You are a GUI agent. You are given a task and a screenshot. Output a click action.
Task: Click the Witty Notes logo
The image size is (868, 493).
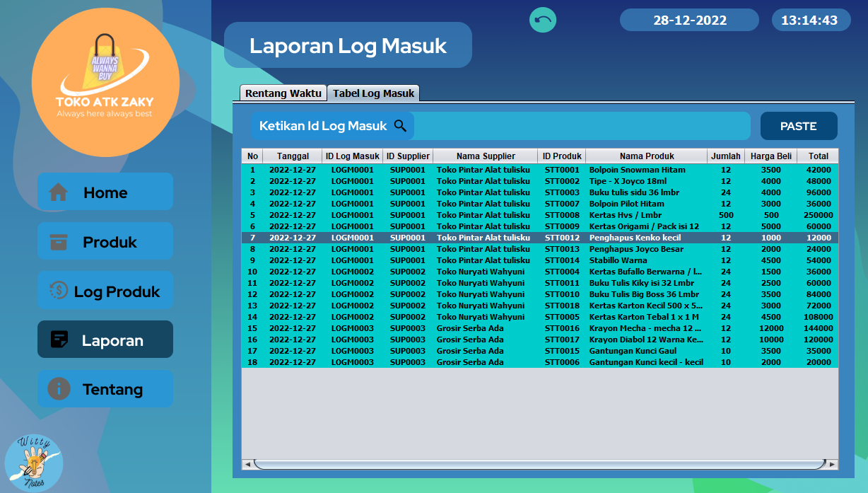tap(34, 463)
